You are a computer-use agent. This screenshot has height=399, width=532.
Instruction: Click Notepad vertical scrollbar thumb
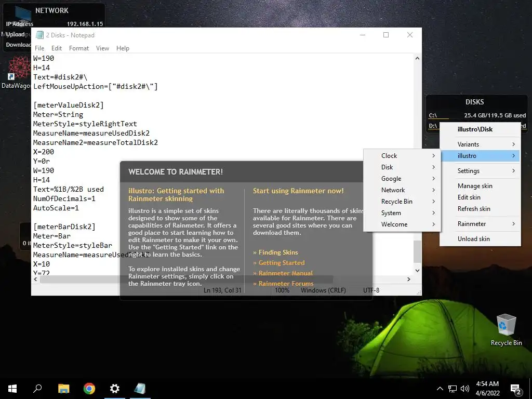pos(417,251)
